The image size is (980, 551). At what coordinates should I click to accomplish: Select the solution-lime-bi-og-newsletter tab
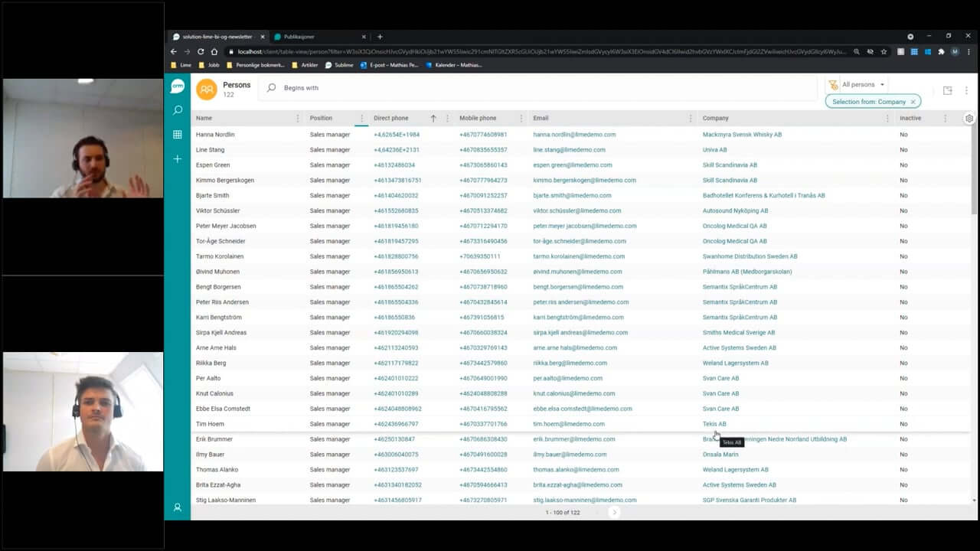pyautogui.click(x=217, y=37)
